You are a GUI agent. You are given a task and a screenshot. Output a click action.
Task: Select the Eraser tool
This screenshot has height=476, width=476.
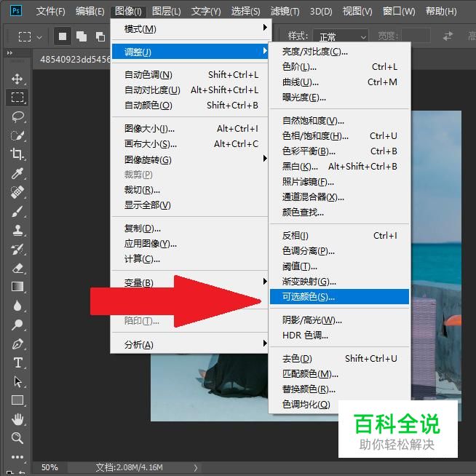point(17,268)
